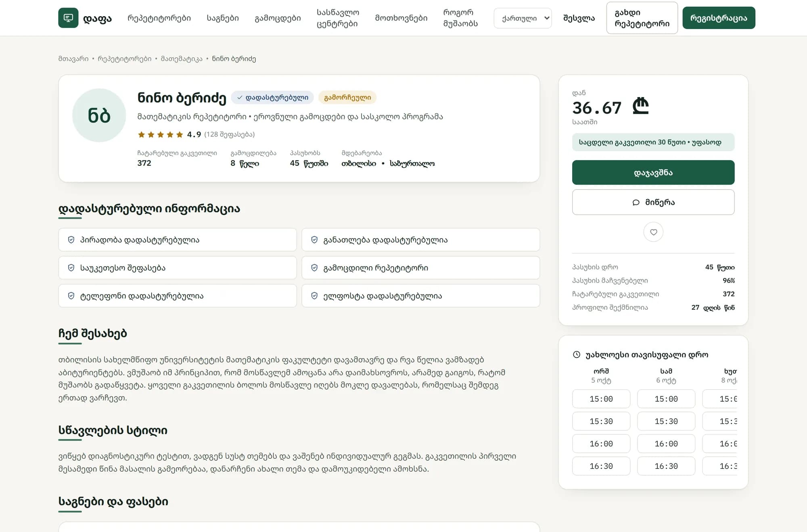Click the shield icon beside საუკეთესო შეფასება
807x532 pixels.
(71, 268)
